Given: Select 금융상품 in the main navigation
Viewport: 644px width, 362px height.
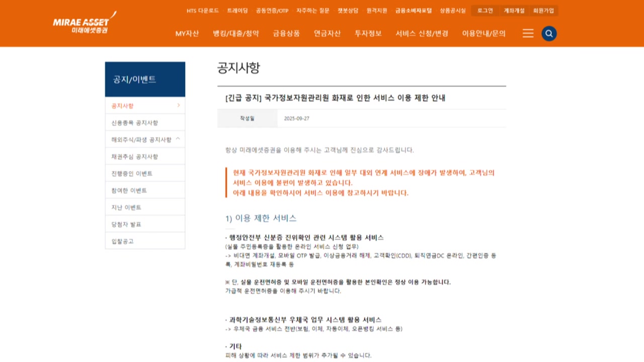Looking at the screenshot, I should [286, 34].
